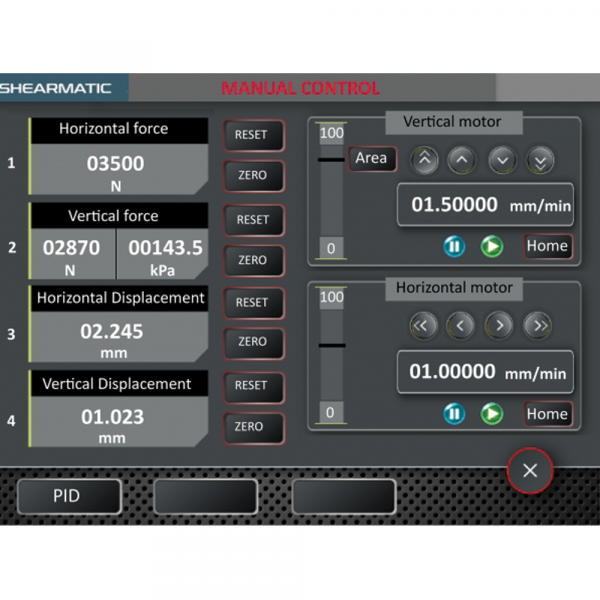This screenshot has width=600, height=600.
Task: Send vertical motor Home
Action: pos(547,246)
